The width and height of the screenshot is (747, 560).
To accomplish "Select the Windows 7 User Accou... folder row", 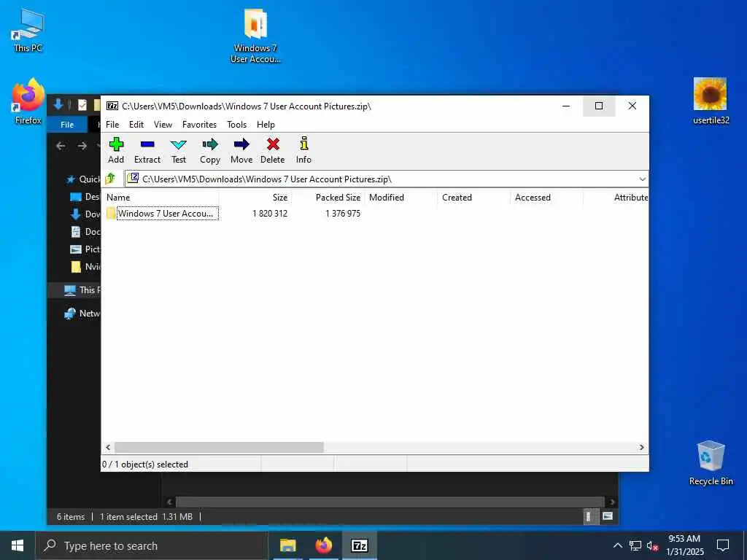I will pos(162,214).
